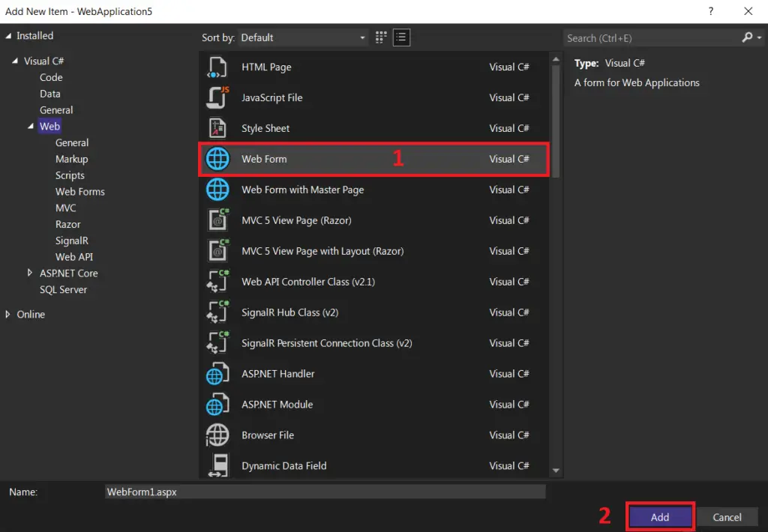The image size is (768, 532).
Task: Select the Web Forms category
Action: coord(79,192)
